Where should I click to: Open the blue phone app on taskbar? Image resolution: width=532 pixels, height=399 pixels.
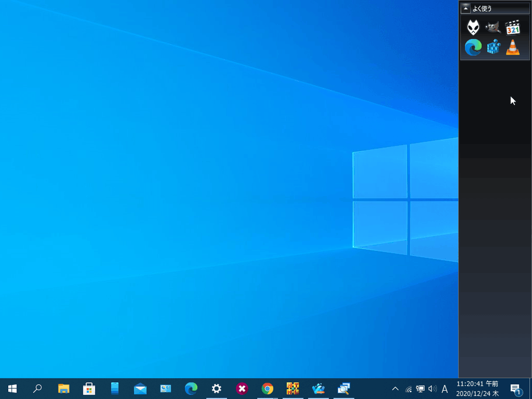click(114, 388)
